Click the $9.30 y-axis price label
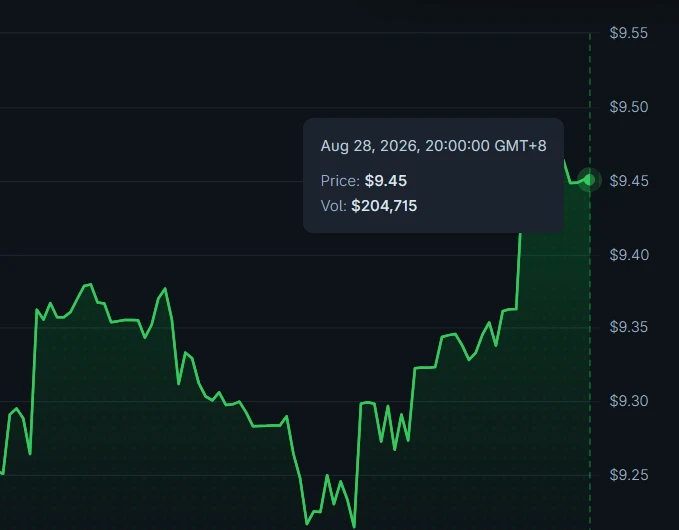 pyautogui.click(x=629, y=401)
